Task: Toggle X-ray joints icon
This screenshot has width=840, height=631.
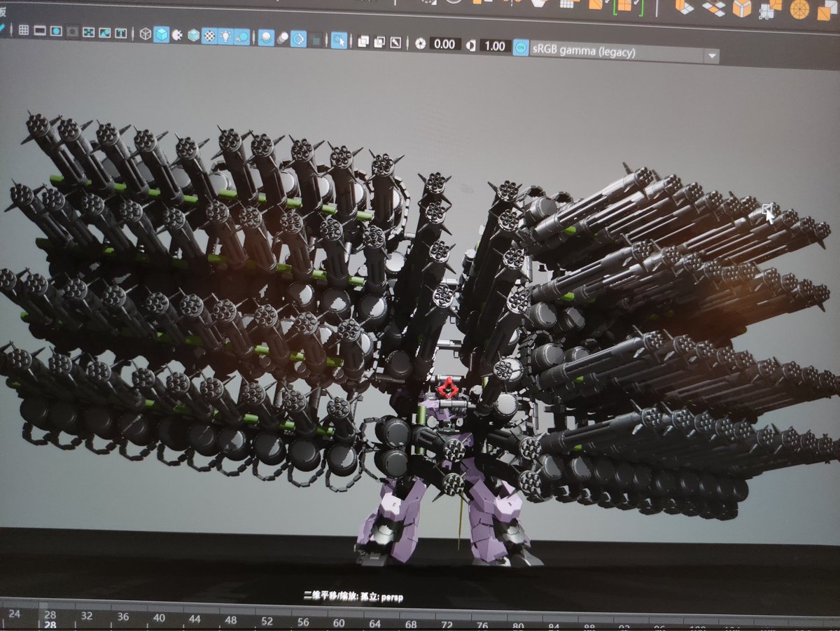Action: click(395, 42)
